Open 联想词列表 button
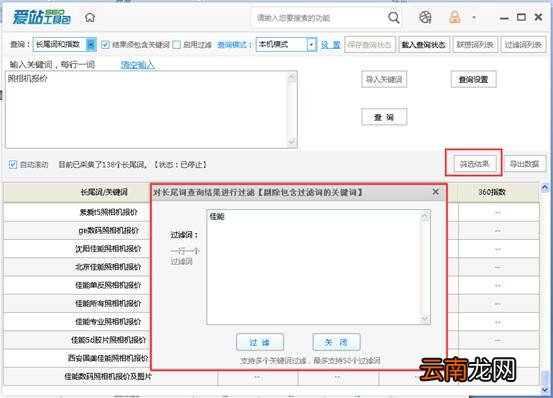553x398 pixels. (x=475, y=45)
